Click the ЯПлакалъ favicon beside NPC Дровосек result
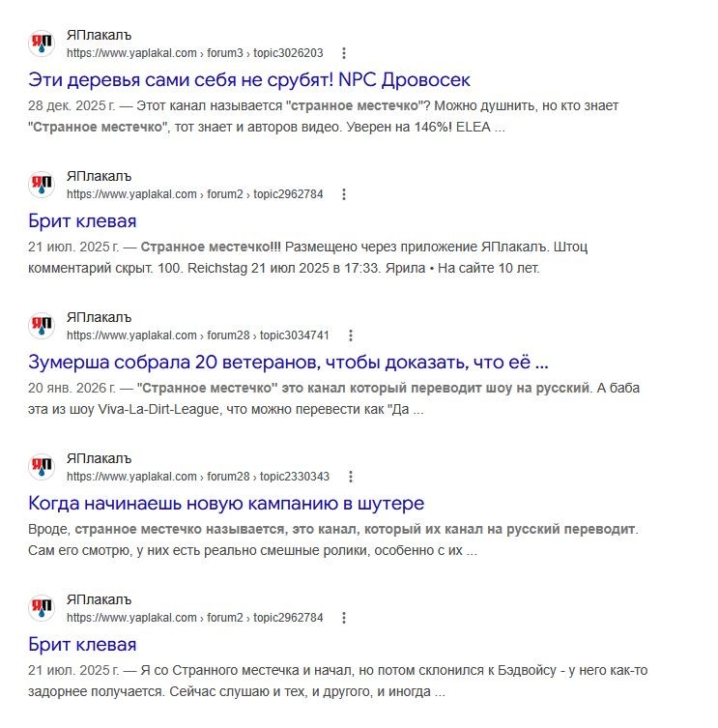This screenshot has height=728, width=718. [42, 44]
